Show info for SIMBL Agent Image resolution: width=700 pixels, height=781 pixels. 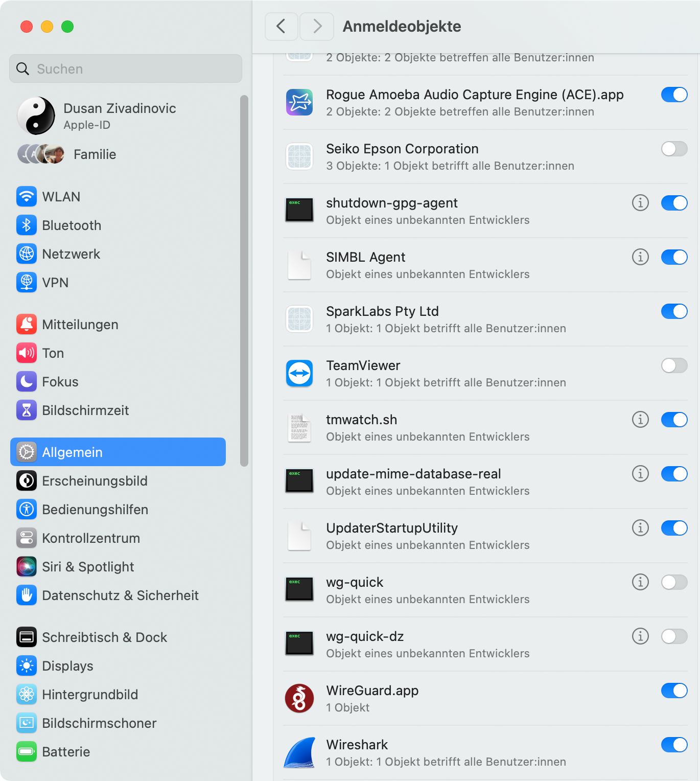(x=640, y=257)
